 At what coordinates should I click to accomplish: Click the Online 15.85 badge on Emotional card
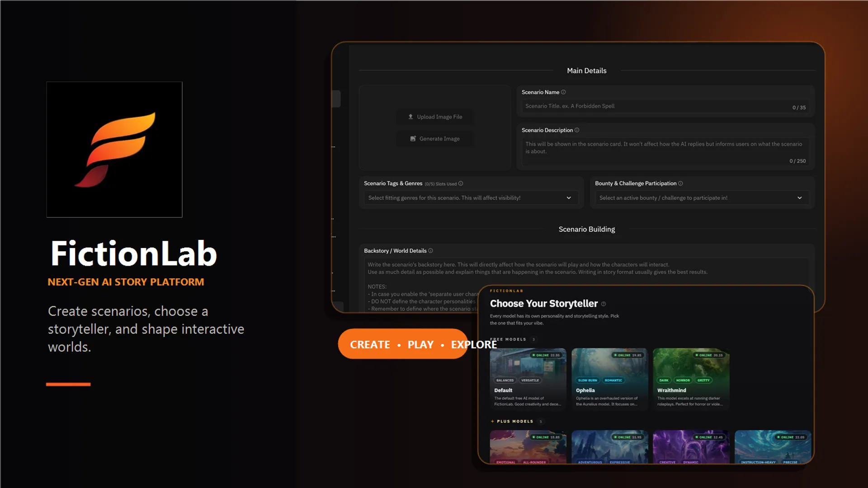pyautogui.click(x=546, y=437)
